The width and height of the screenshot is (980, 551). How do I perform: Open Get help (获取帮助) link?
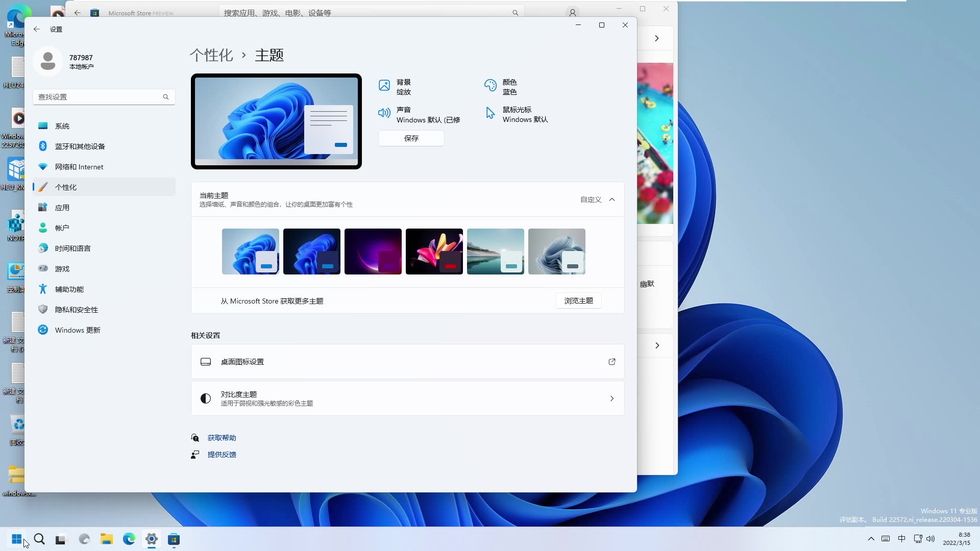pyautogui.click(x=222, y=438)
